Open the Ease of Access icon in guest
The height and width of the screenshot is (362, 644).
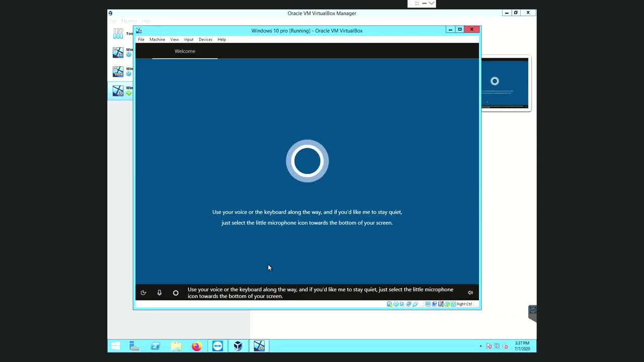[143, 293]
